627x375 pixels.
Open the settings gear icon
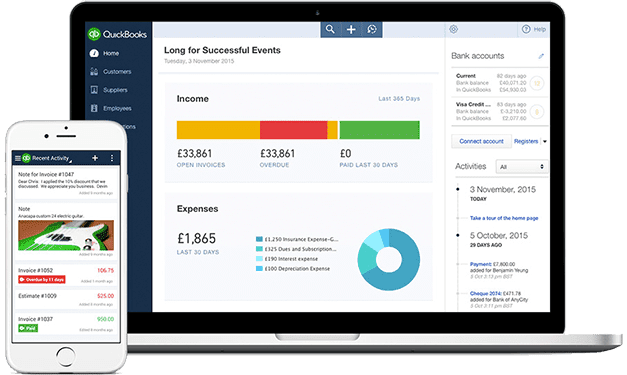click(453, 29)
